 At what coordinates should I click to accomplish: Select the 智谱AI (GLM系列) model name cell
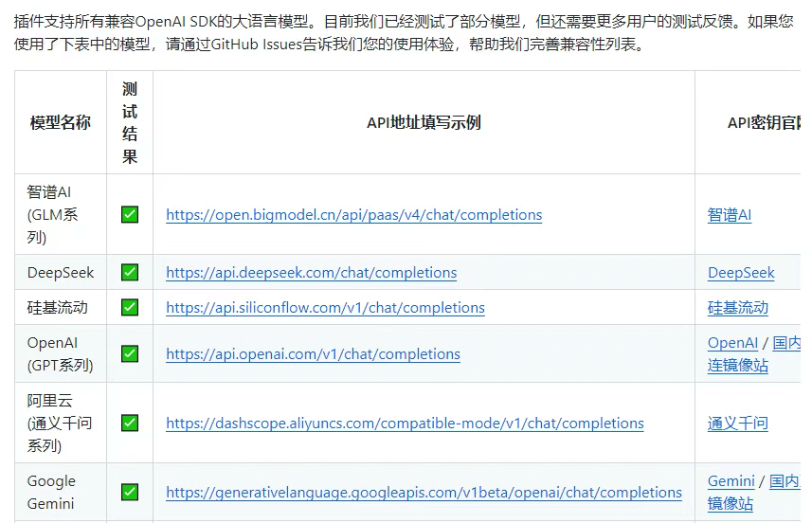61,214
